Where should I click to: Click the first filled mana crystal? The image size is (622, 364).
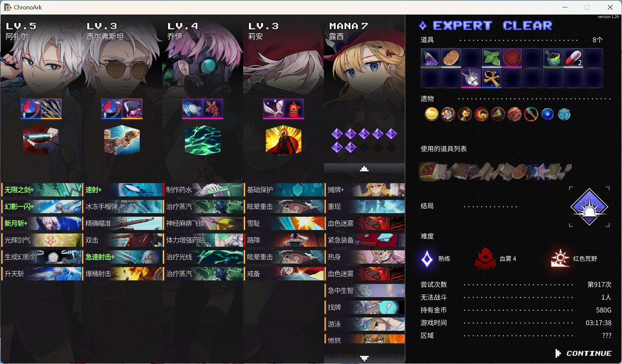coord(337,134)
